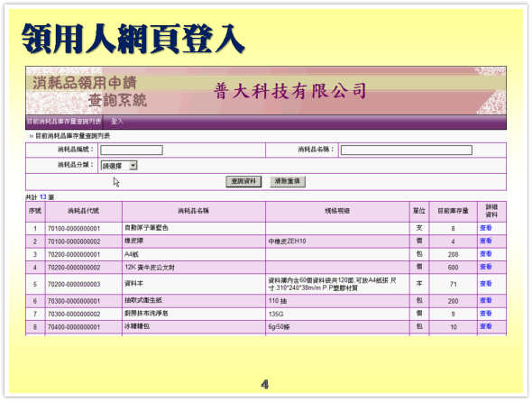The image size is (532, 401).
Task: Click item code 70200-0000000001 cell
Action: (74, 254)
